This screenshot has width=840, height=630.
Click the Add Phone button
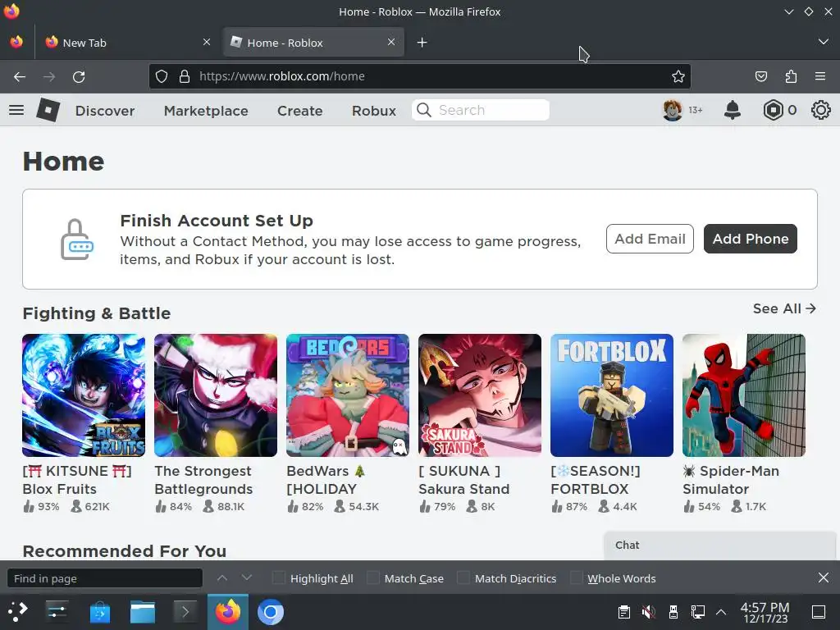[x=750, y=239]
